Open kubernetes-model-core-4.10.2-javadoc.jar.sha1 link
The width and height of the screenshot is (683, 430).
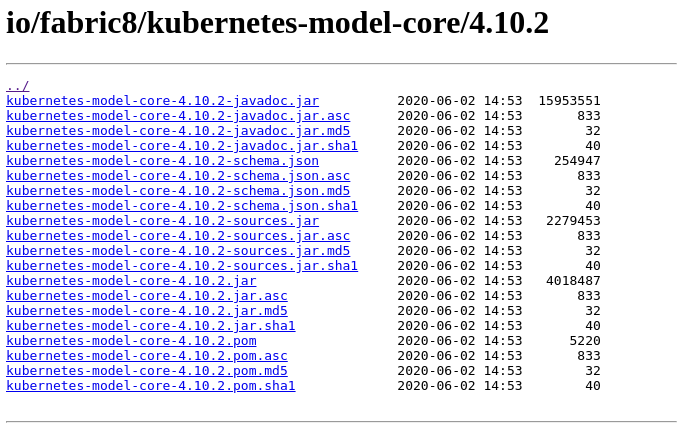[182, 146]
